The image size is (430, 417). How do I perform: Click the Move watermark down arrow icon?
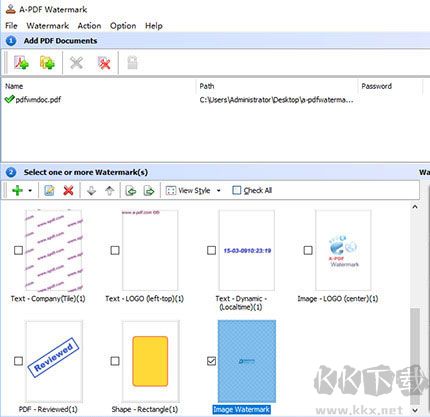tap(91, 191)
